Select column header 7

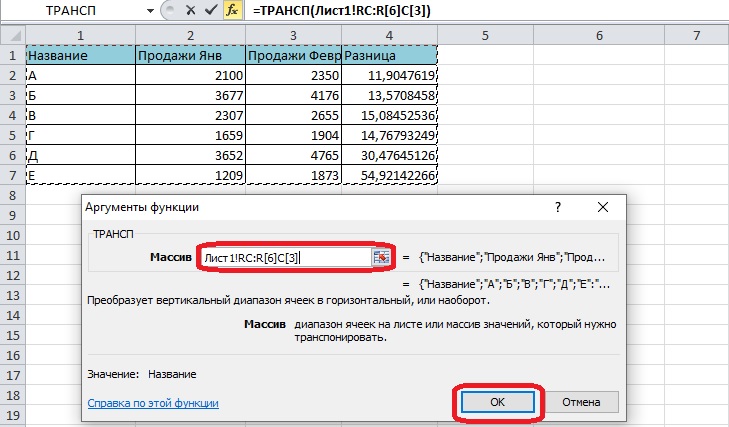(x=696, y=35)
